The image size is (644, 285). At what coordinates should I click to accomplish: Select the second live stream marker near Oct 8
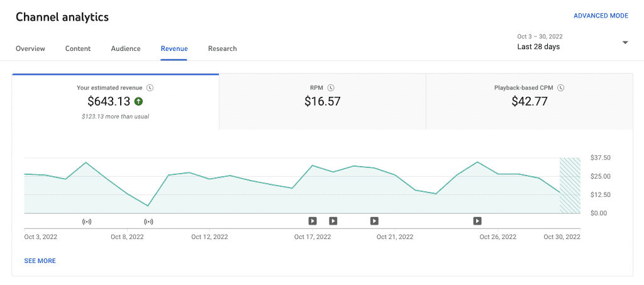[x=148, y=221]
